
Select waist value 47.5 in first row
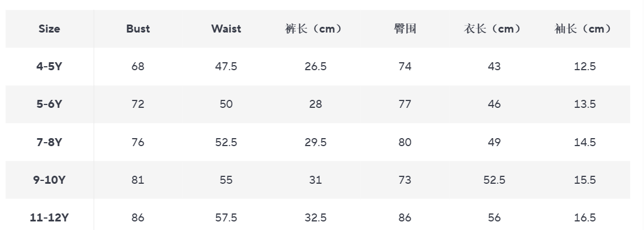(x=226, y=66)
